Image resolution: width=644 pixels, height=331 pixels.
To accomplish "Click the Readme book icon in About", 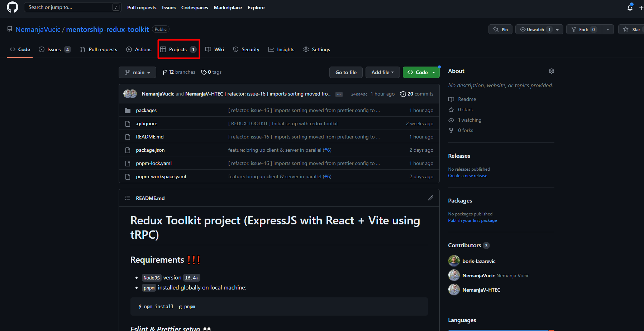I will 451,99.
